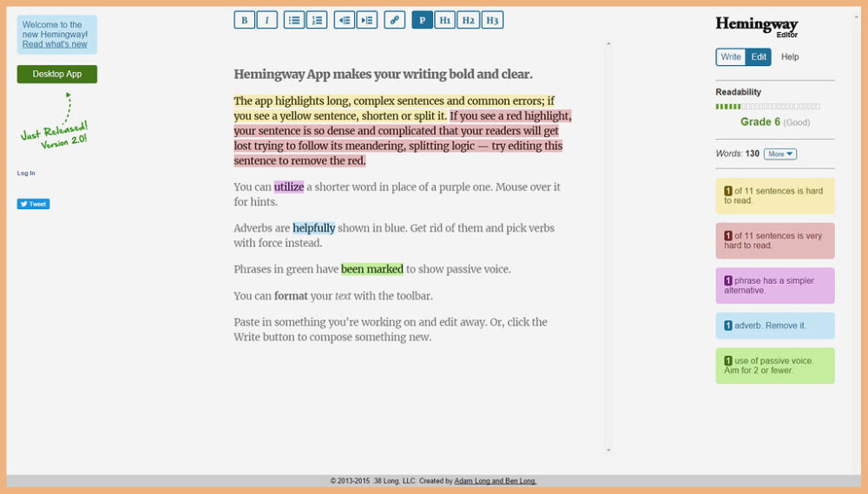Click the yellow highlighted sentence in editor
This screenshot has width=868, height=494.
[x=394, y=109]
